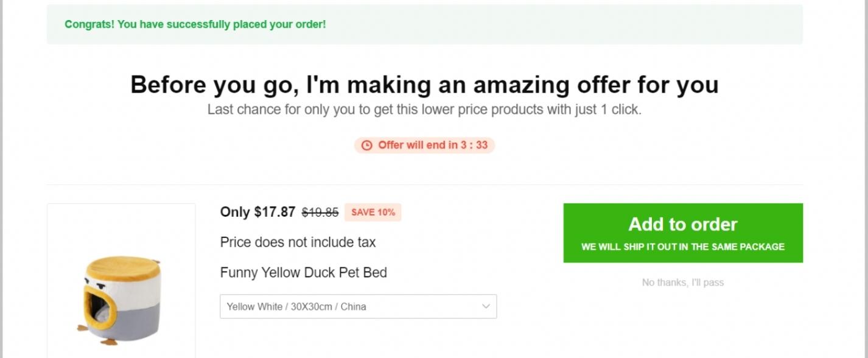Click the Price does not include tax note
Image resolution: width=868 pixels, height=358 pixels.
(x=298, y=242)
